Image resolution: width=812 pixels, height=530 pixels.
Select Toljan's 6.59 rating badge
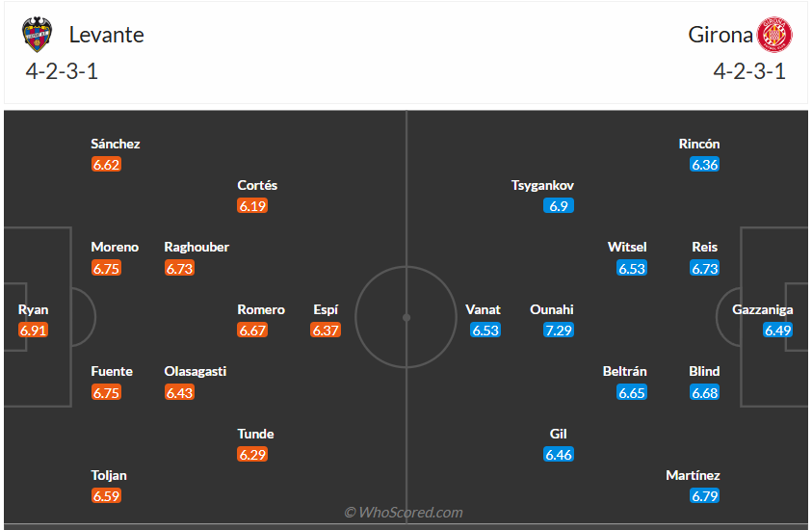coord(107,496)
